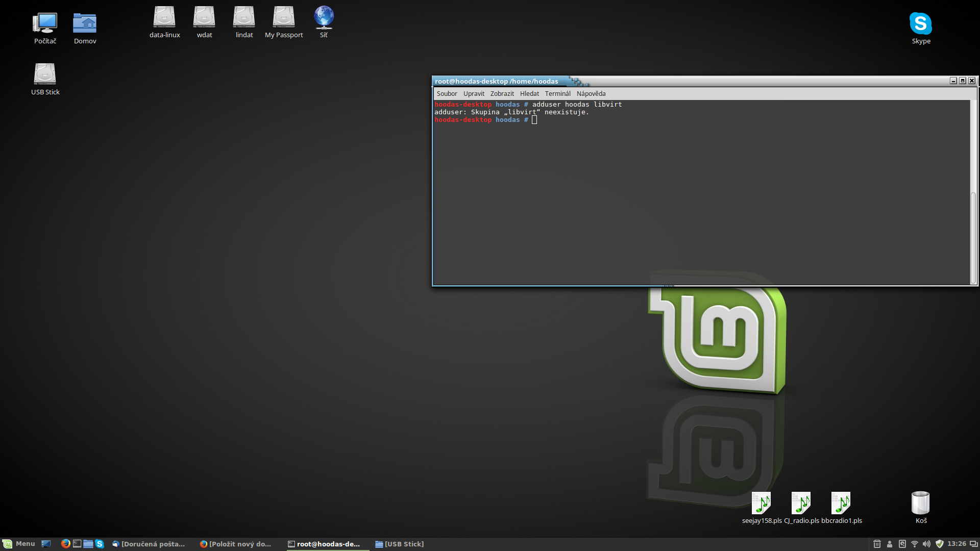This screenshot has height=551, width=980.
Task: Switch to the Doručená pošta window
Action: [x=149, y=544]
